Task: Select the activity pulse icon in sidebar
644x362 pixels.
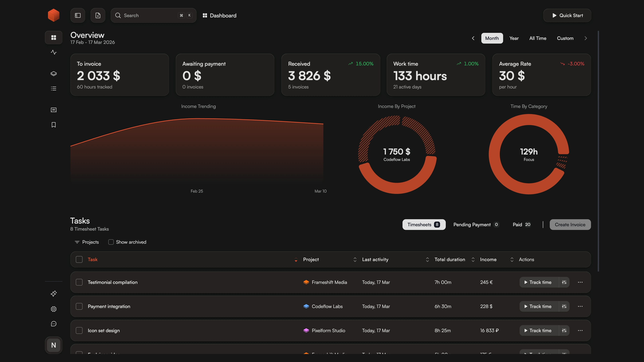Action: tap(53, 52)
